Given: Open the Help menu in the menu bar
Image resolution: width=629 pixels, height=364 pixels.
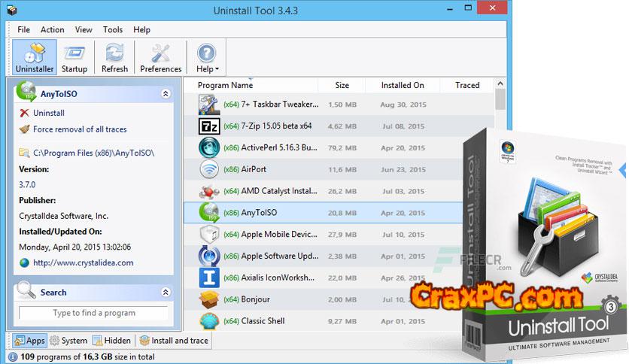Looking at the screenshot, I should tap(141, 29).
